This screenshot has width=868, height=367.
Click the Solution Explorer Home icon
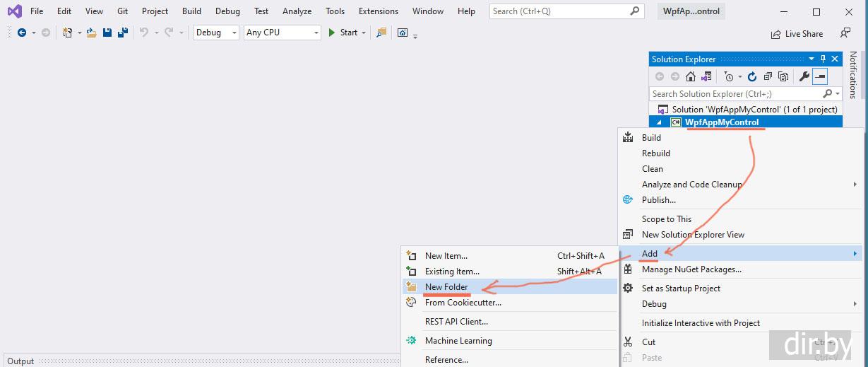click(691, 76)
